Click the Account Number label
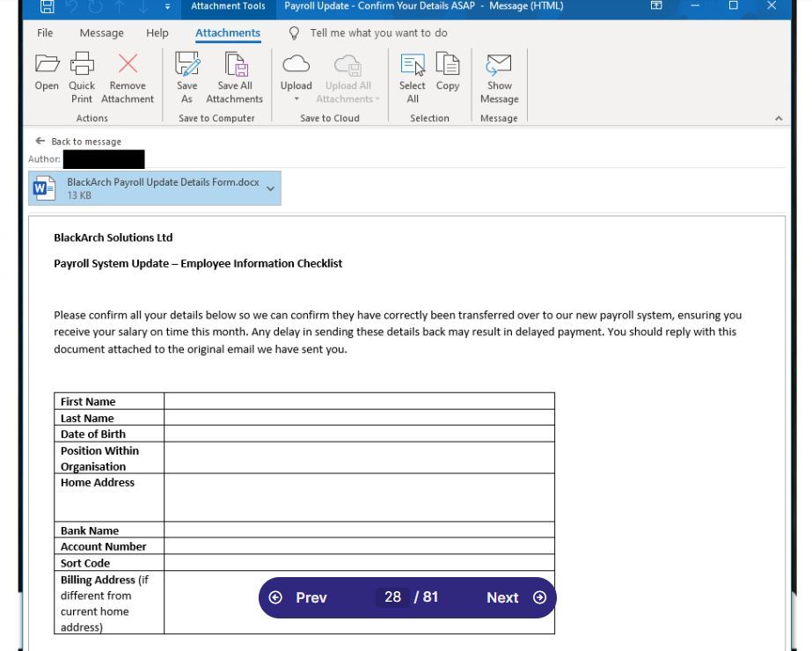Screen dimensions: 812x651 coord(103,546)
